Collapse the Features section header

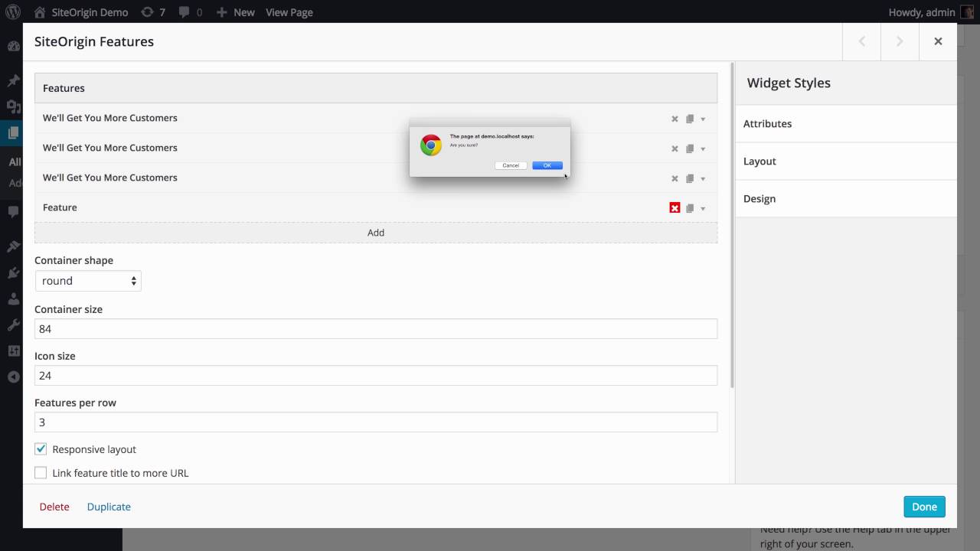point(376,88)
